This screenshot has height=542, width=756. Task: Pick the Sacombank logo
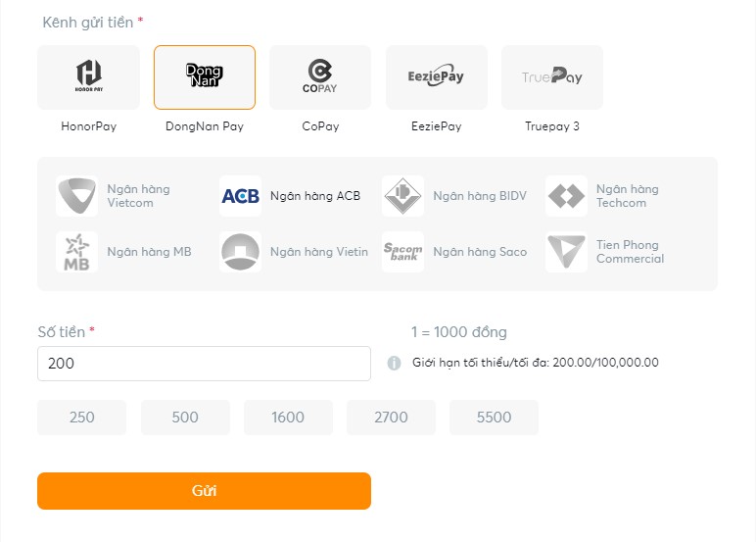click(x=403, y=252)
